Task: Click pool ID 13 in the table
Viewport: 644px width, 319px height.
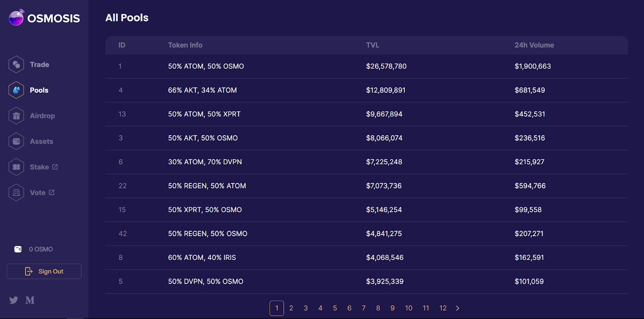Action: pyautogui.click(x=122, y=114)
